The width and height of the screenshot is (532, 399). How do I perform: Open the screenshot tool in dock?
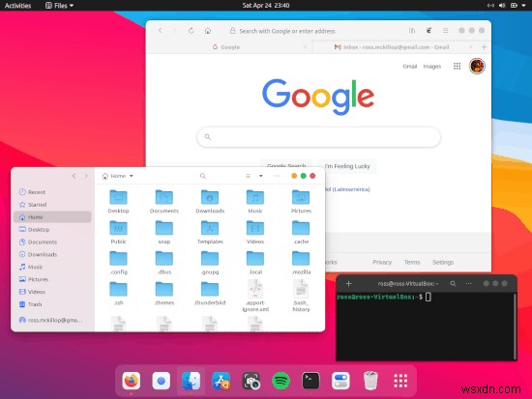click(x=251, y=381)
